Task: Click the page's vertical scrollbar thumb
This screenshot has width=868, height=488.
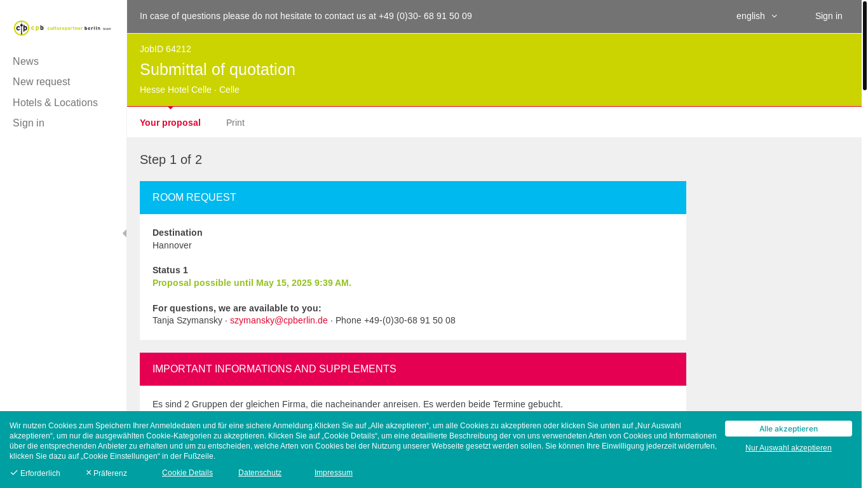Action: click(865, 46)
